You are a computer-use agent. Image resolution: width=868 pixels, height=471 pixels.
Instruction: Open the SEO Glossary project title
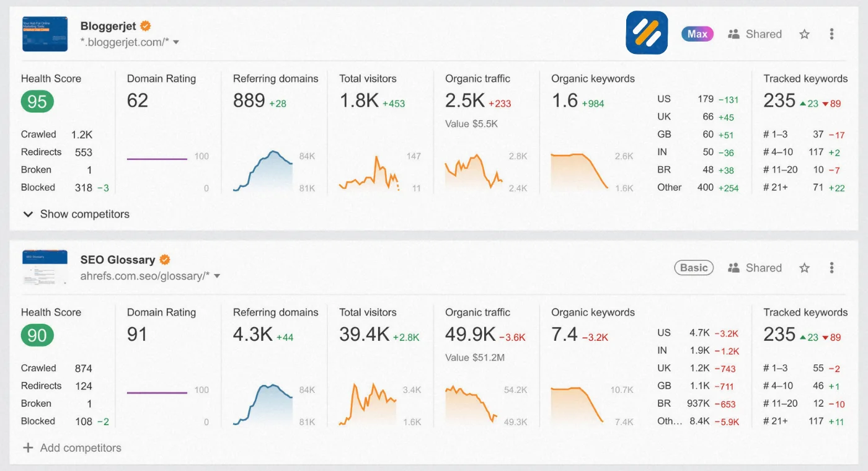118,260
